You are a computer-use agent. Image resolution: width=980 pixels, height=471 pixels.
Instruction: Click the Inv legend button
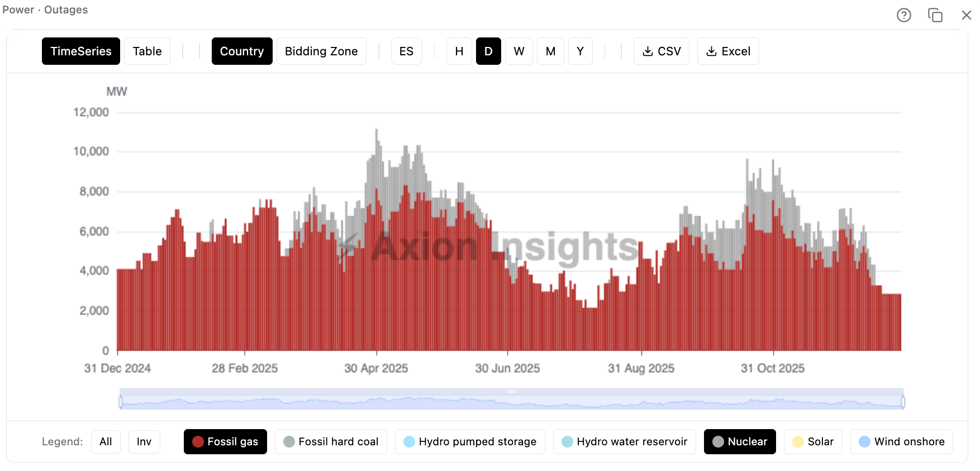click(x=144, y=442)
